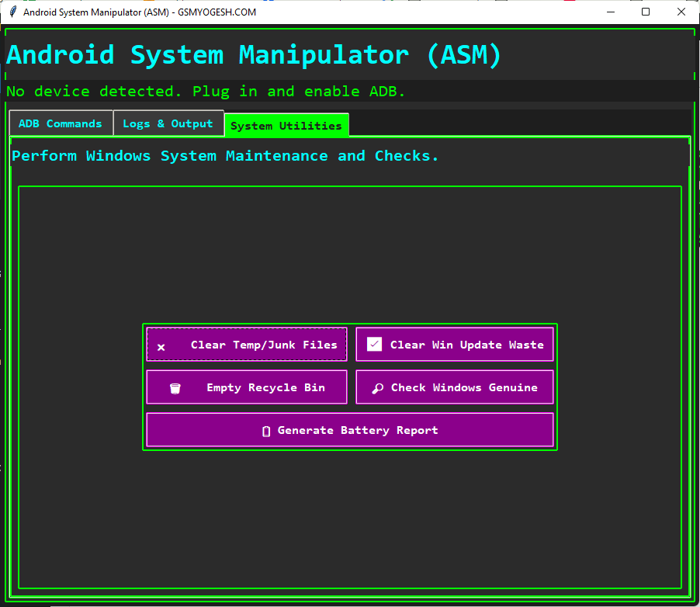The width and height of the screenshot is (700, 607).
Task: Generate a battery report
Action: coord(350,430)
